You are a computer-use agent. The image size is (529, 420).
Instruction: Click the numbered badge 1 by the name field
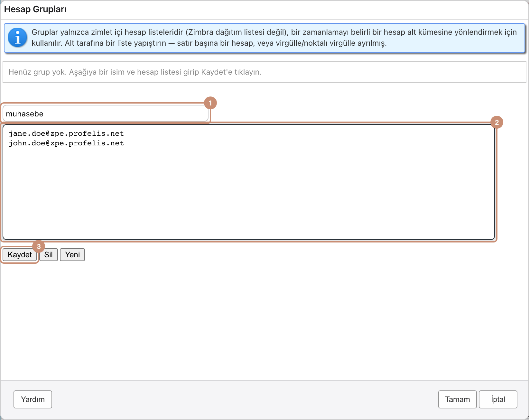point(210,103)
